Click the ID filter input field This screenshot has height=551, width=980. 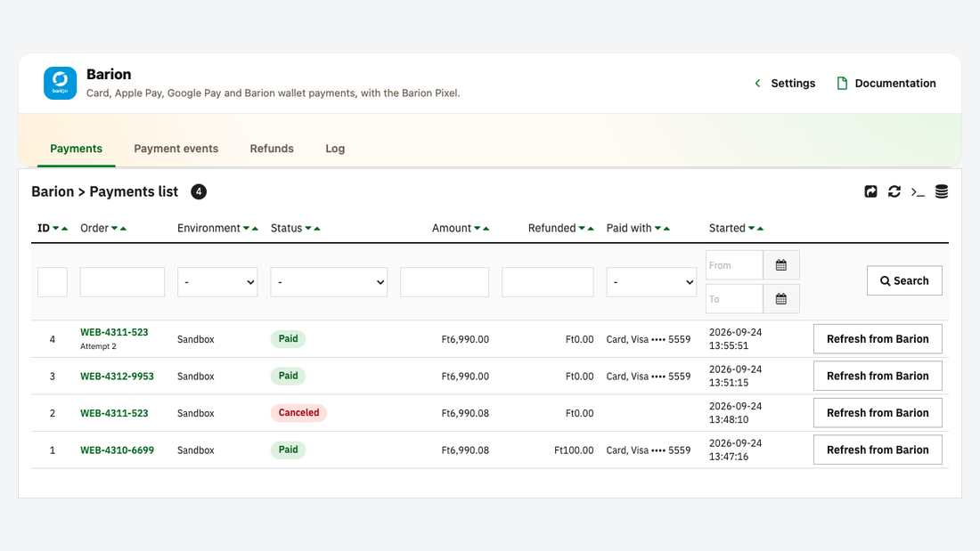[53, 282]
